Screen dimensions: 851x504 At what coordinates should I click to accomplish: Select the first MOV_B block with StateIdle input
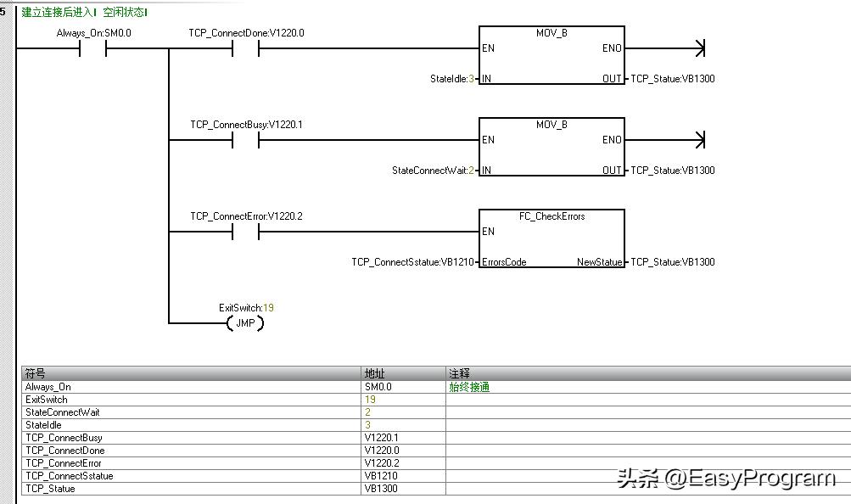552,55
